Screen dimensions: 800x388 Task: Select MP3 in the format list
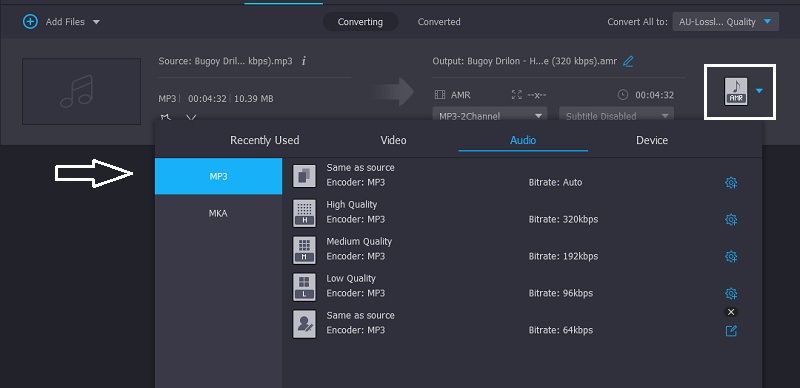point(218,176)
